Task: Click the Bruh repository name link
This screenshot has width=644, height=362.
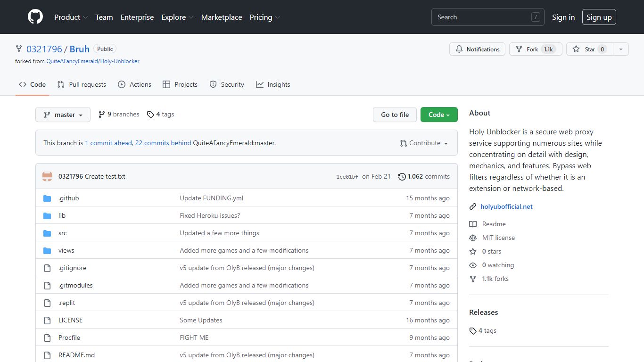Action: pyautogui.click(x=80, y=49)
